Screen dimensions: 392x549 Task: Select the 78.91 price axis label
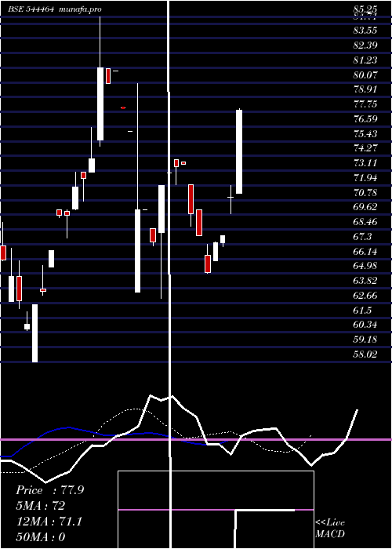click(365, 89)
